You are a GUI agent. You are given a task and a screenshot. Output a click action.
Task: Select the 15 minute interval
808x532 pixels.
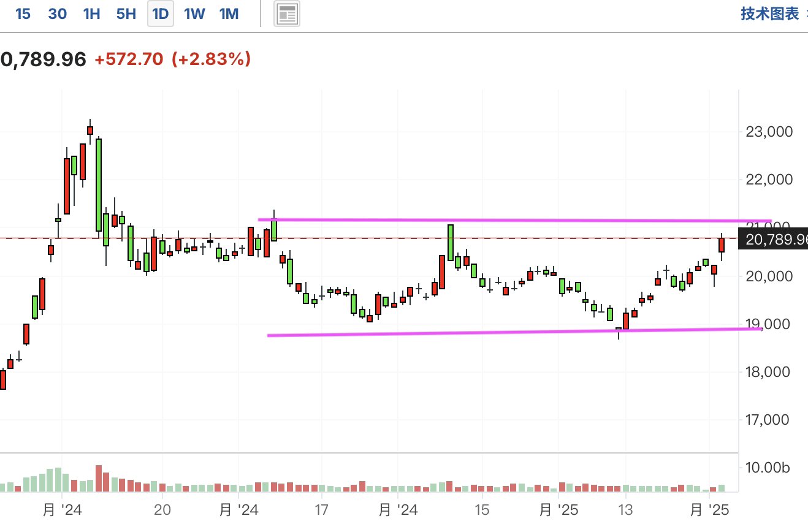(x=23, y=13)
